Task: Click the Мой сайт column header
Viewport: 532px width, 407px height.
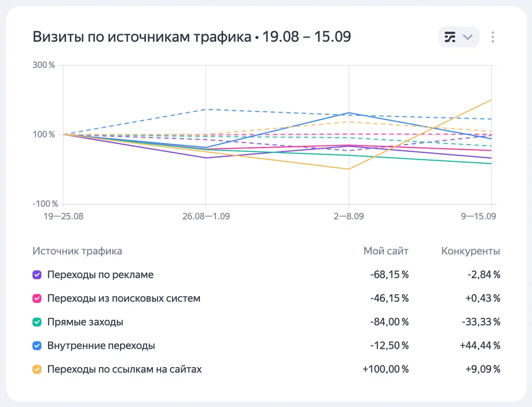Action: point(386,251)
